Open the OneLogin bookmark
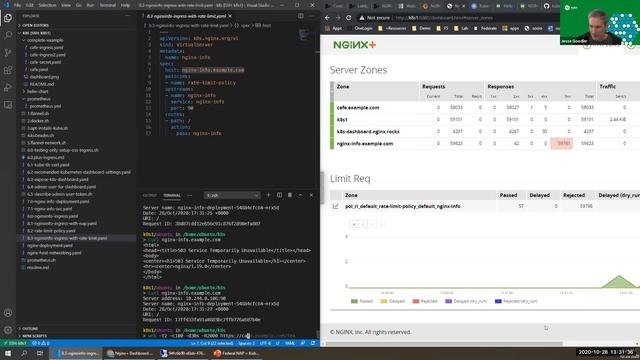This screenshot has width=640, height=360. (360, 29)
